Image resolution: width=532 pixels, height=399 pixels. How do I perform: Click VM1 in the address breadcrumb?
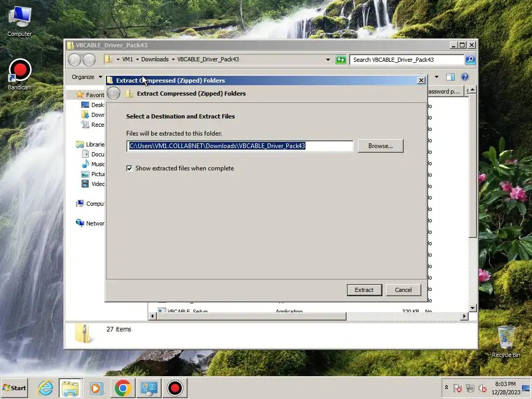click(x=128, y=59)
